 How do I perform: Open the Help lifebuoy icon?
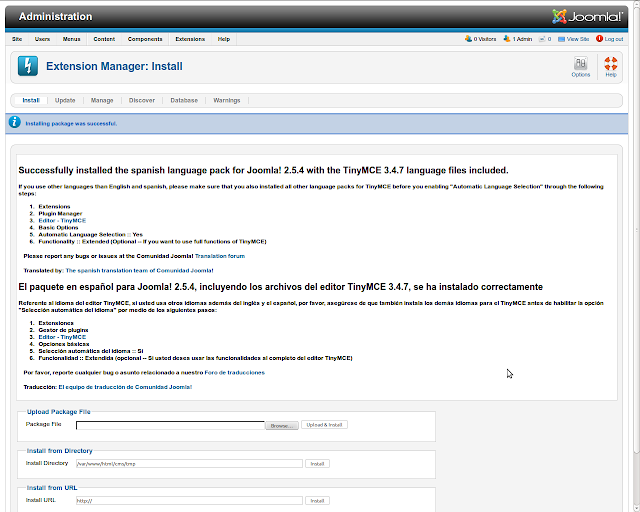tap(611, 67)
